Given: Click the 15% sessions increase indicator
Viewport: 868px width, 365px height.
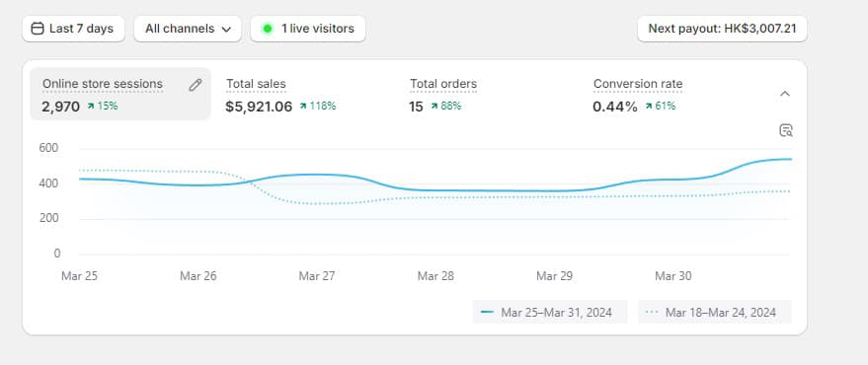Looking at the screenshot, I should coord(103,107).
